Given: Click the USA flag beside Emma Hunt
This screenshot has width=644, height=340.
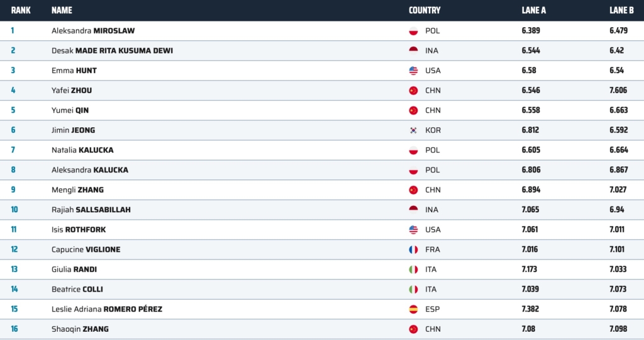Looking at the screenshot, I should pos(413,71).
